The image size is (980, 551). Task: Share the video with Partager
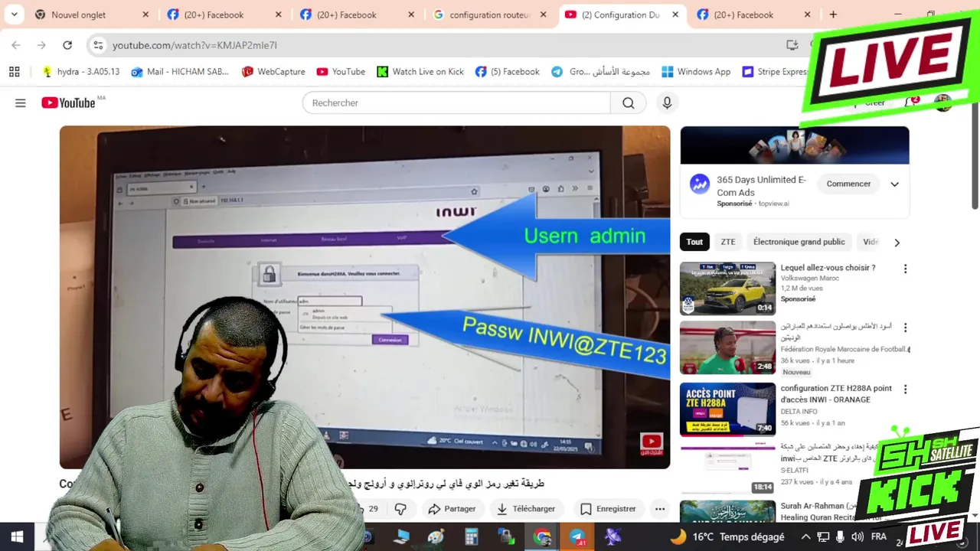click(x=452, y=509)
